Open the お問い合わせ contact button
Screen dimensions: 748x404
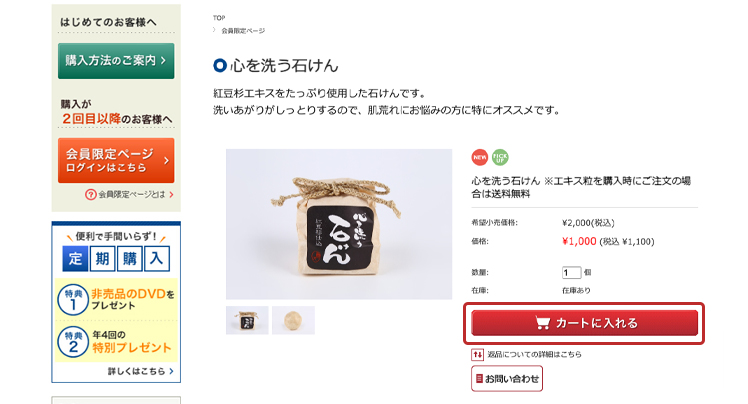click(x=507, y=379)
